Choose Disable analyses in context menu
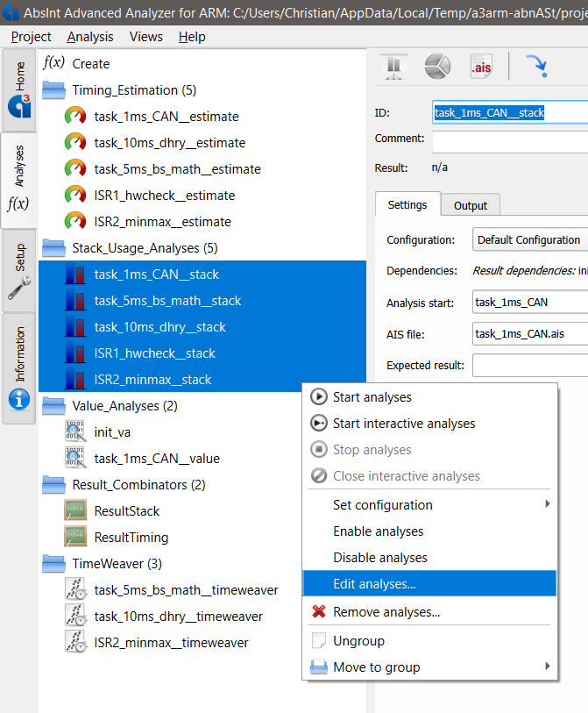Viewport: 588px width, 713px height. 429,558
